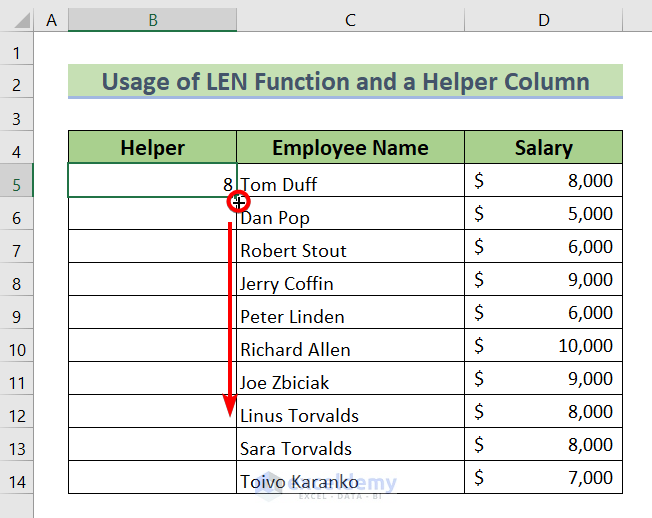This screenshot has height=518, width=652.
Task: Click the cell with Richard Allen
Action: 350,347
